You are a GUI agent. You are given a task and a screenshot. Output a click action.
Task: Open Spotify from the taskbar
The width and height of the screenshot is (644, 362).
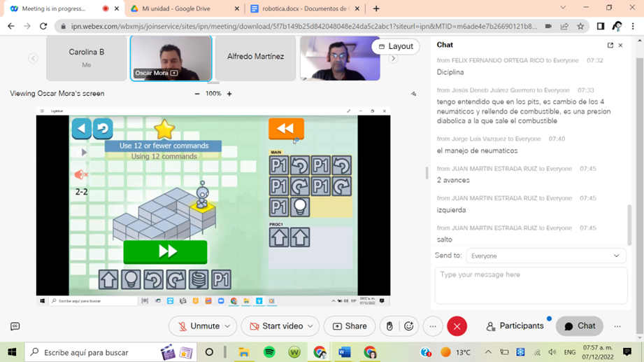tap(269, 352)
